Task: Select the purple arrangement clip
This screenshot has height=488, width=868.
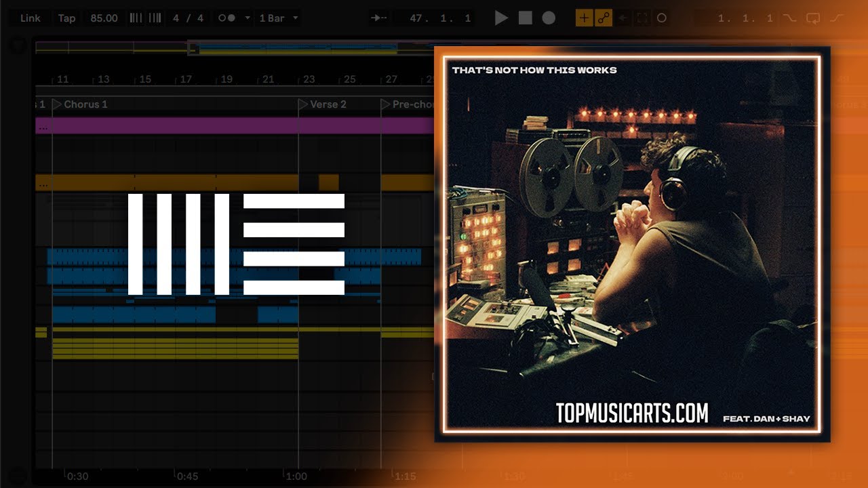Action: pyautogui.click(x=235, y=125)
